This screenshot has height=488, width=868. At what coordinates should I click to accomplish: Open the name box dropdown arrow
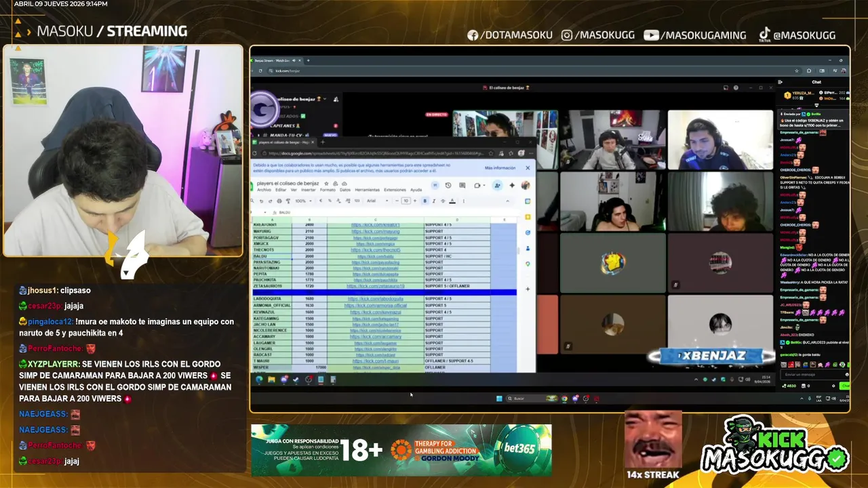click(x=265, y=212)
